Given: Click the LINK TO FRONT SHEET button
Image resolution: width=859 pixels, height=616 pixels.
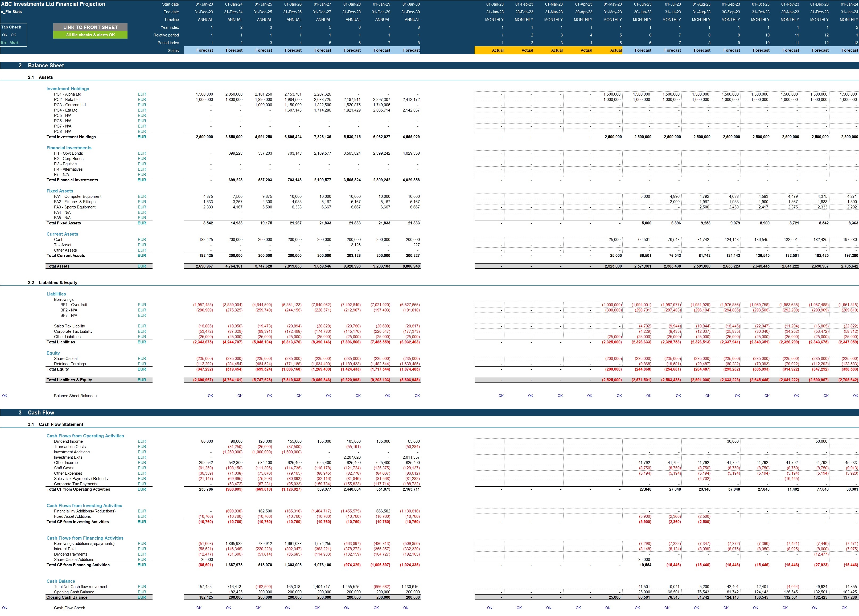Looking at the screenshot, I should click(x=90, y=27).
